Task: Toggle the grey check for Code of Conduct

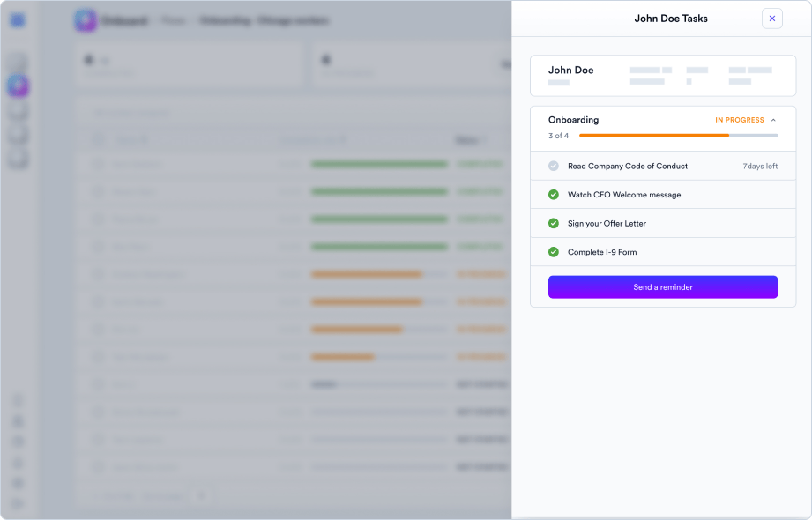Action: (554, 166)
